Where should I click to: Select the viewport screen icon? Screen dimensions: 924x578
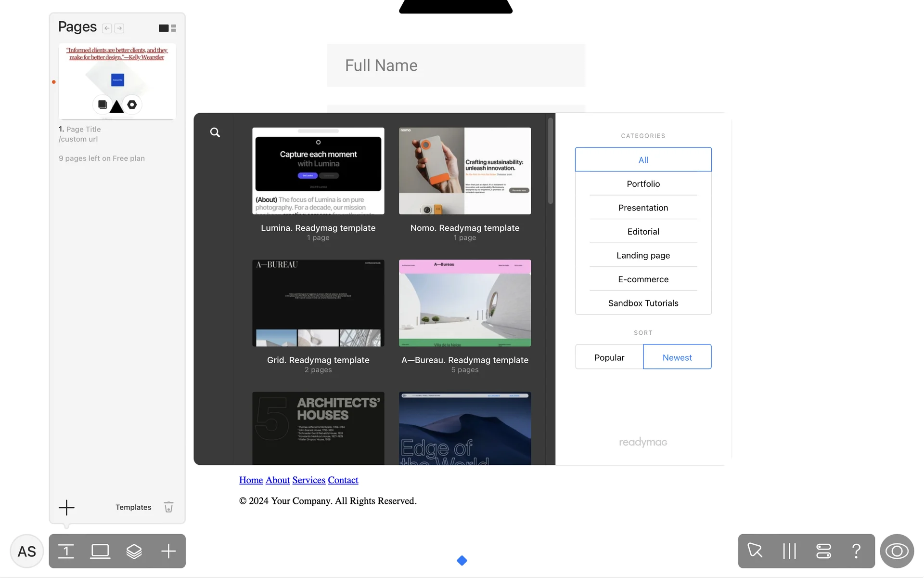[100, 551]
